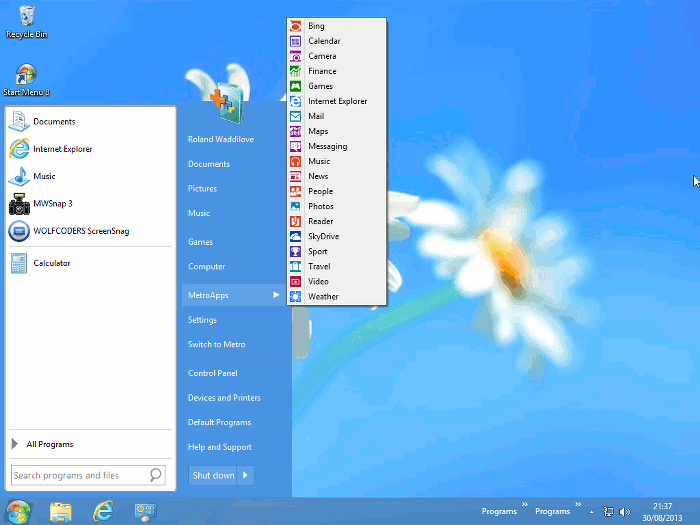Click the volume speaker tray icon

(625, 512)
